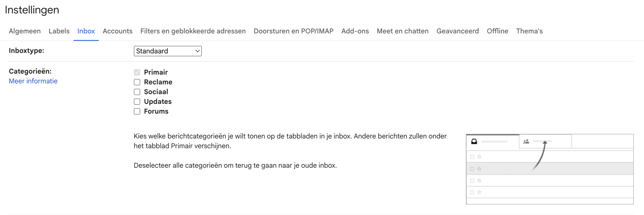Image resolution: width=644 pixels, height=215 pixels.
Task: Enable the Updates category
Action: pos(137,102)
